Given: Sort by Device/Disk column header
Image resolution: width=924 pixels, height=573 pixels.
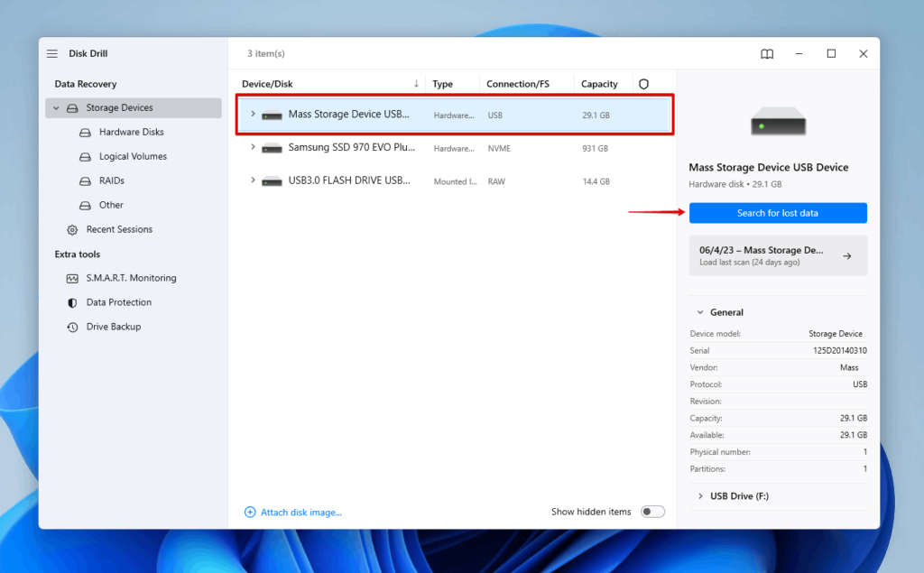Looking at the screenshot, I should click(x=267, y=84).
